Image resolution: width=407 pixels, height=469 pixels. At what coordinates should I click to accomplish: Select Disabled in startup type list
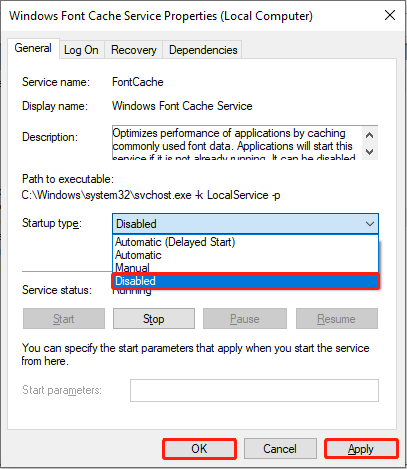pyautogui.click(x=245, y=281)
